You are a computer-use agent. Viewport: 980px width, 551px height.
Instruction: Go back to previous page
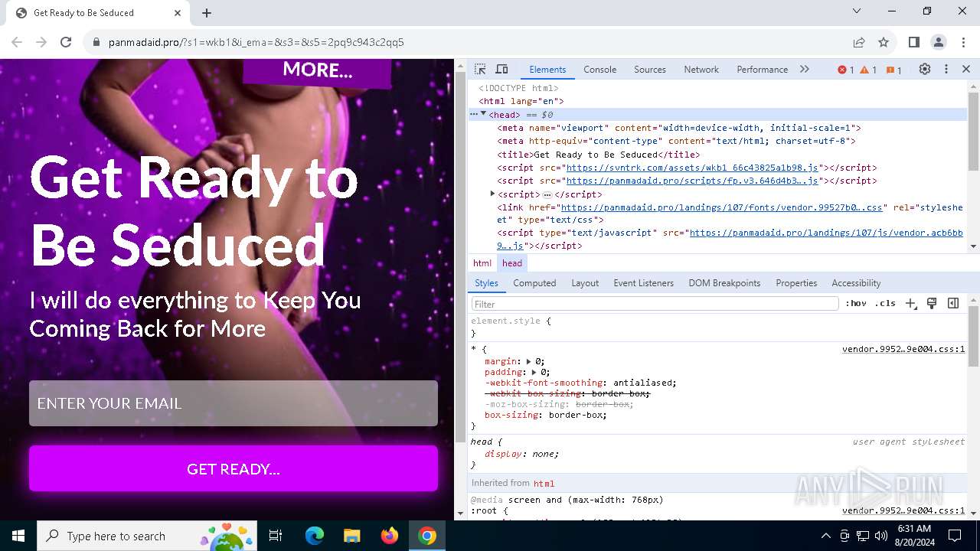(x=17, y=42)
